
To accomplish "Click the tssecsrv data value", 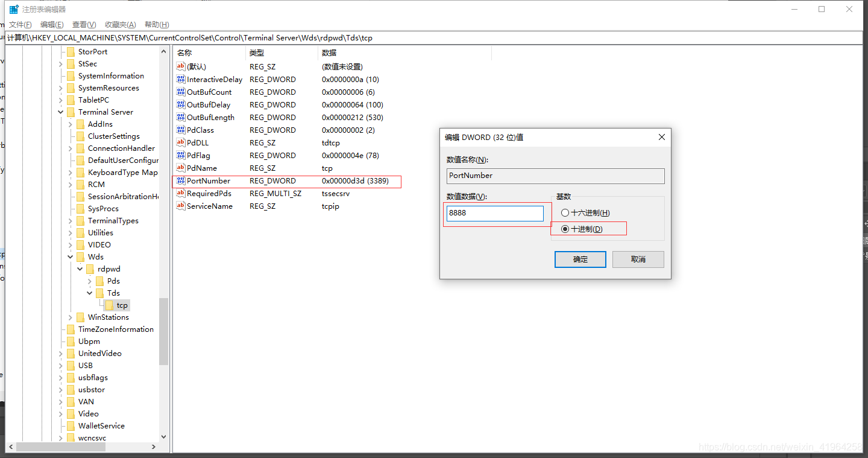I will pos(336,193).
